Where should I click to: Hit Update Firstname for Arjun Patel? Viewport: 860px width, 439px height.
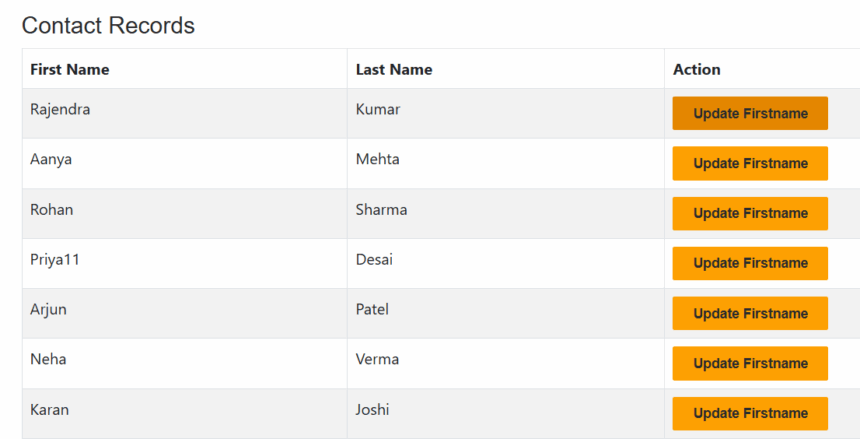tap(750, 313)
